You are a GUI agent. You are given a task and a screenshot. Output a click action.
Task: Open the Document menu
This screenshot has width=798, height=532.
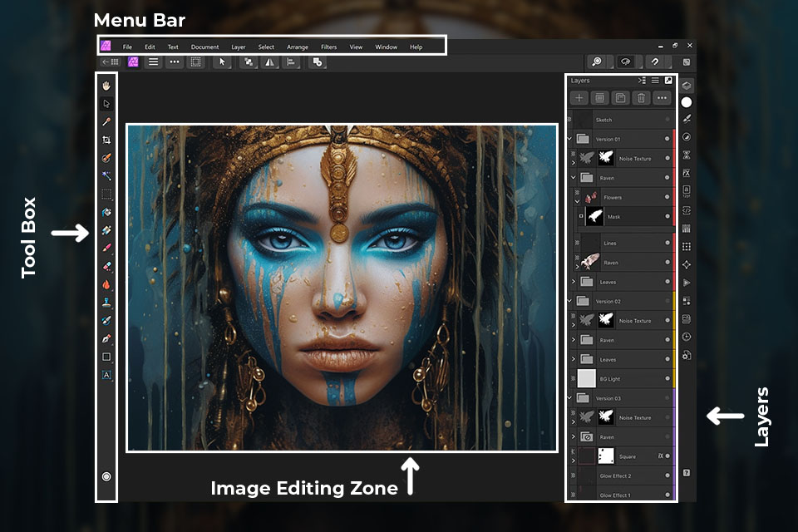[204, 47]
